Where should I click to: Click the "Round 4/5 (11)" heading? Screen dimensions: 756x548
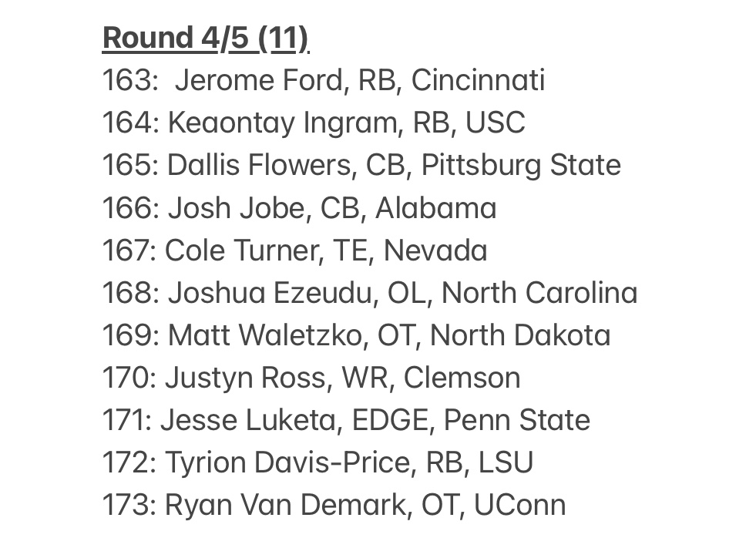click(205, 38)
